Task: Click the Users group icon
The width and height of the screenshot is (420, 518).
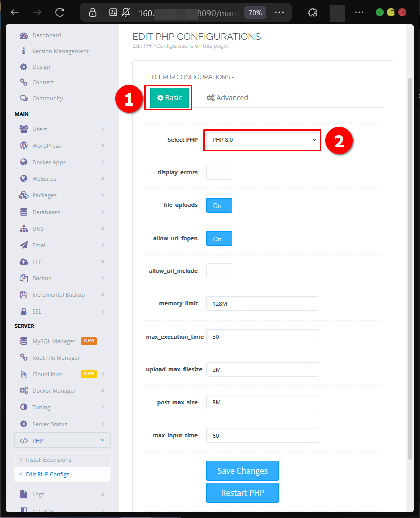Action: click(24, 129)
